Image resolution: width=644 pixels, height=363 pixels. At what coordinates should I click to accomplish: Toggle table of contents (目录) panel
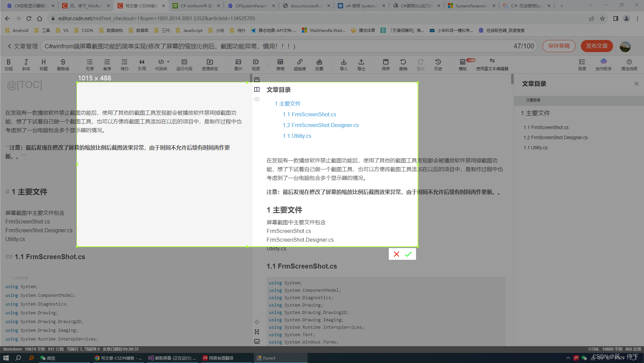click(582, 65)
